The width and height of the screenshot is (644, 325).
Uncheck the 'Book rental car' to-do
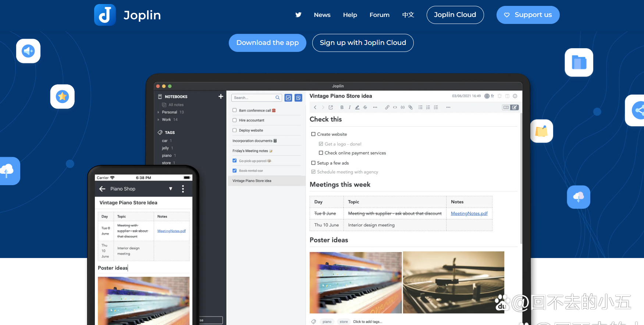pyautogui.click(x=235, y=171)
